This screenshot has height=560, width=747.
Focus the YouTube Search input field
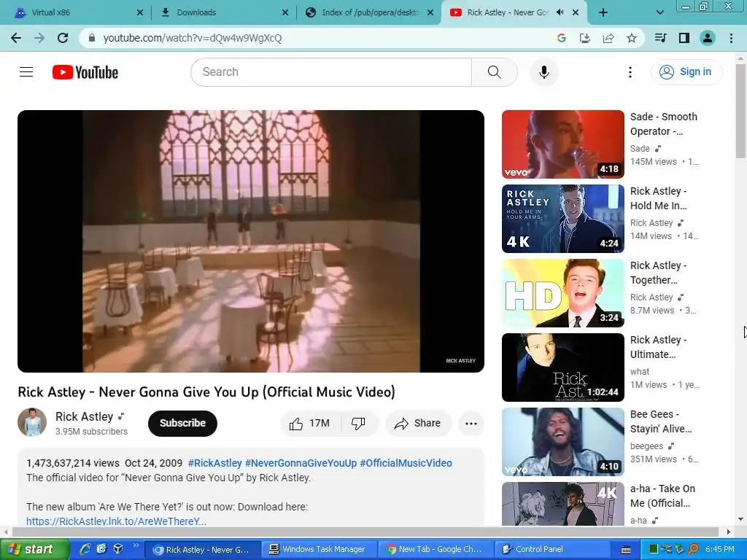[x=331, y=72]
